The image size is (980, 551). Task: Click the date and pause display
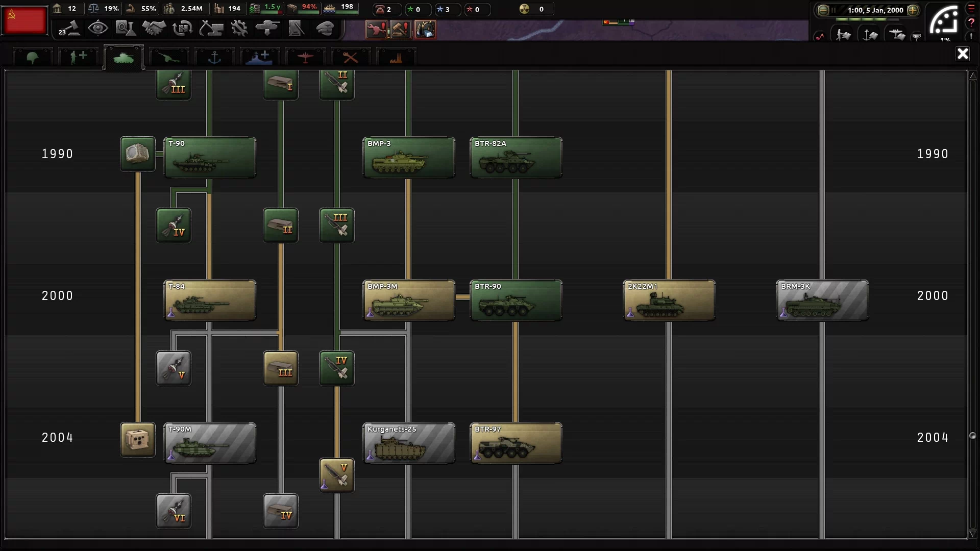875,10
